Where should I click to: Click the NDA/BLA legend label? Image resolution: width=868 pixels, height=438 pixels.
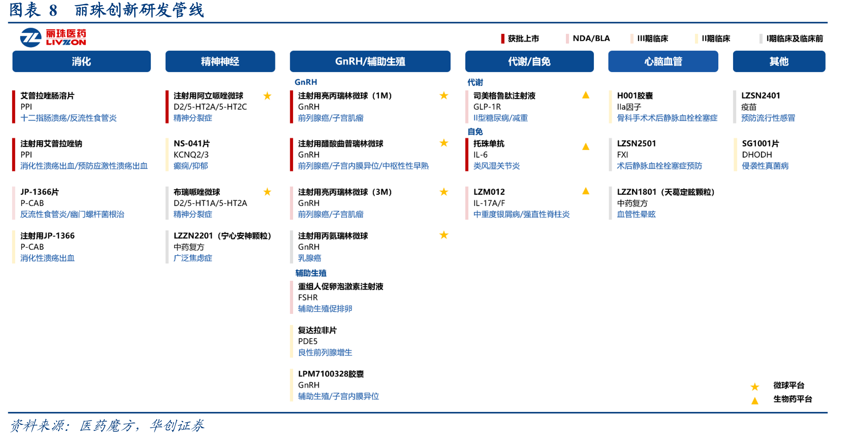(591, 38)
